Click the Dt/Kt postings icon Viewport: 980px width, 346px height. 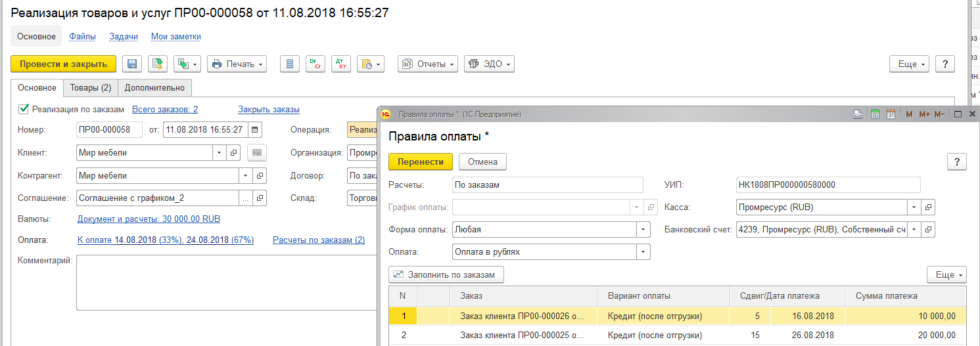[340, 64]
